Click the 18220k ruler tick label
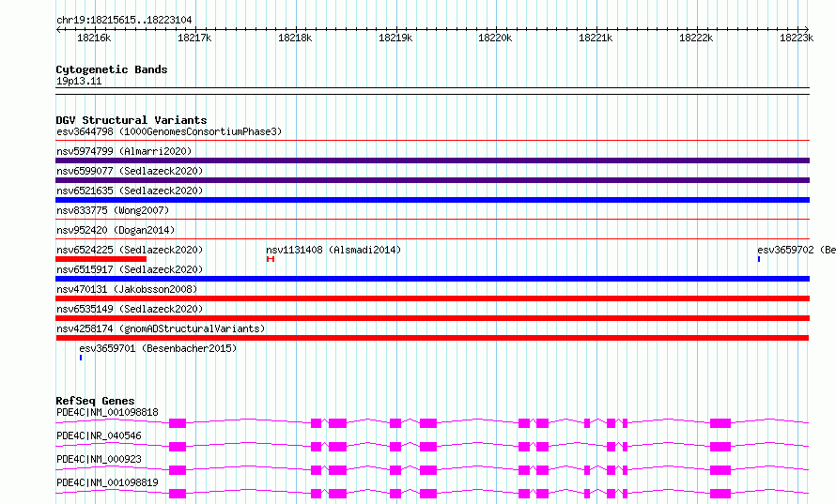The image size is (836, 504). point(495,38)
